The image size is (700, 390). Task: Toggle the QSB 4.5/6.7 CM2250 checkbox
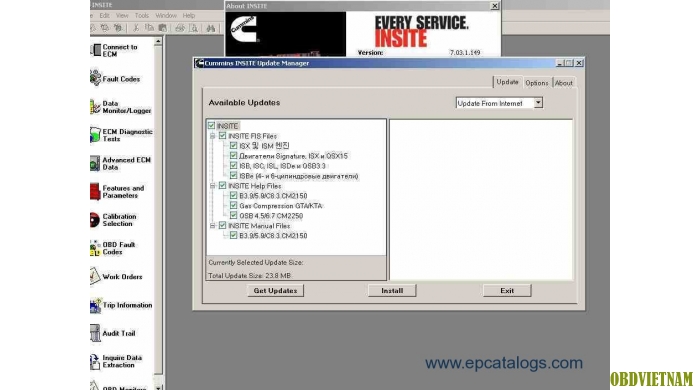click(x=233, y=215)
